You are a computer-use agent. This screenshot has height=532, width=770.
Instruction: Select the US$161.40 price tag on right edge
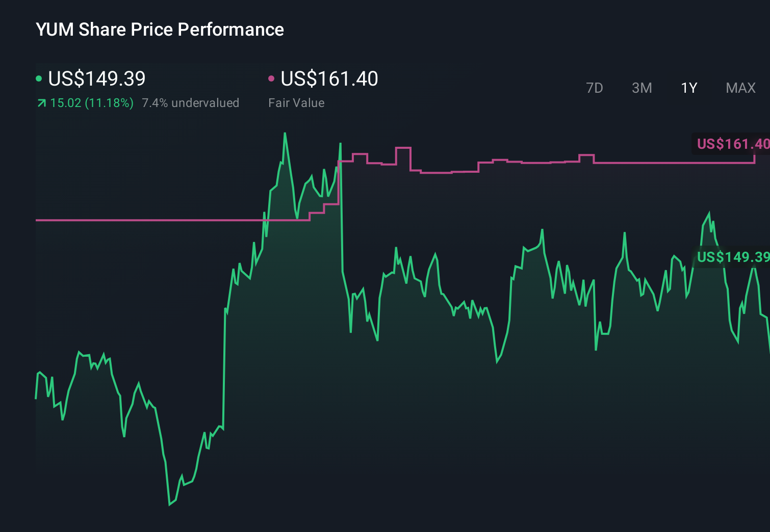(732, 144)
